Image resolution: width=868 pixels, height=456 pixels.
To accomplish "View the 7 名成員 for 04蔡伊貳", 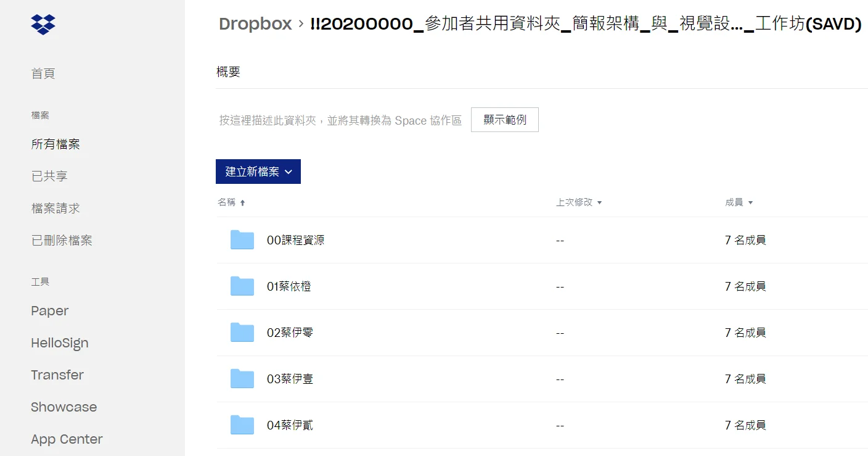I will 745,425.
